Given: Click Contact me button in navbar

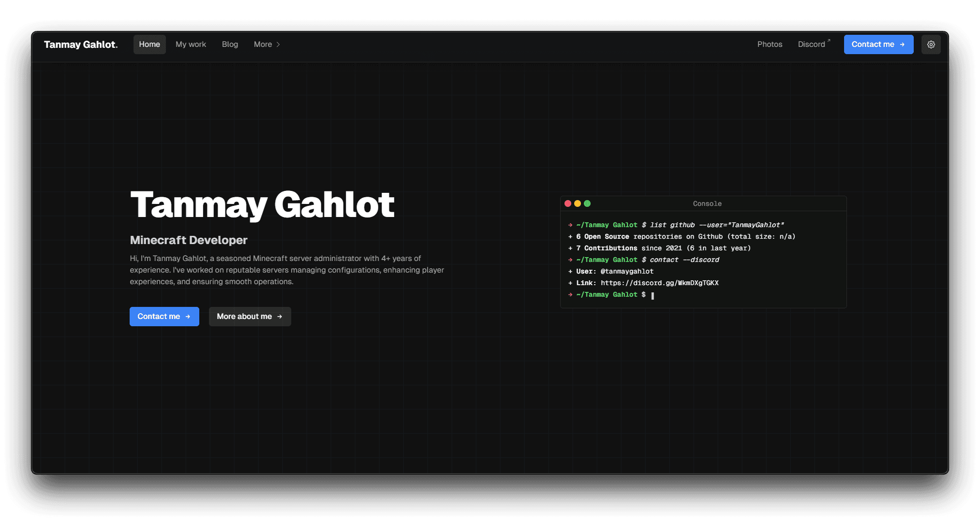Looking at the screenshot, I should [878, 44].
